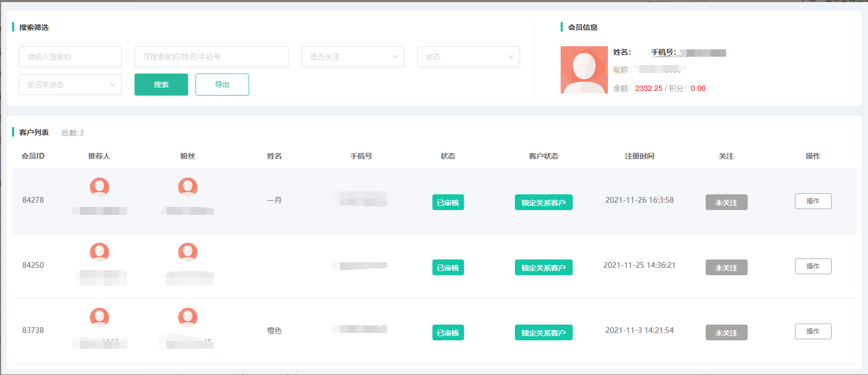Click the 导出 export button
The image size is (868, 375).
pyautogui.click(x=222, y=85)
